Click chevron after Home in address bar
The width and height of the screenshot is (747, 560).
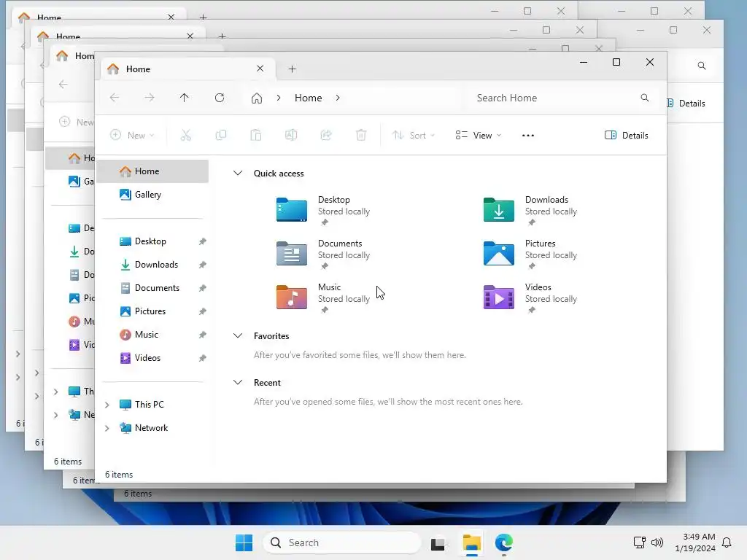338,98
